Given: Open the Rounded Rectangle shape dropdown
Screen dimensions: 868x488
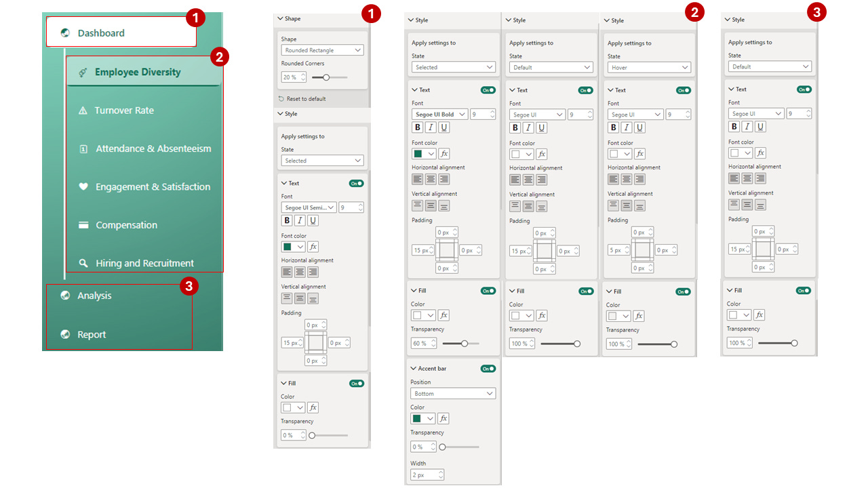Looking at the screenshot, I should point(323,50).
